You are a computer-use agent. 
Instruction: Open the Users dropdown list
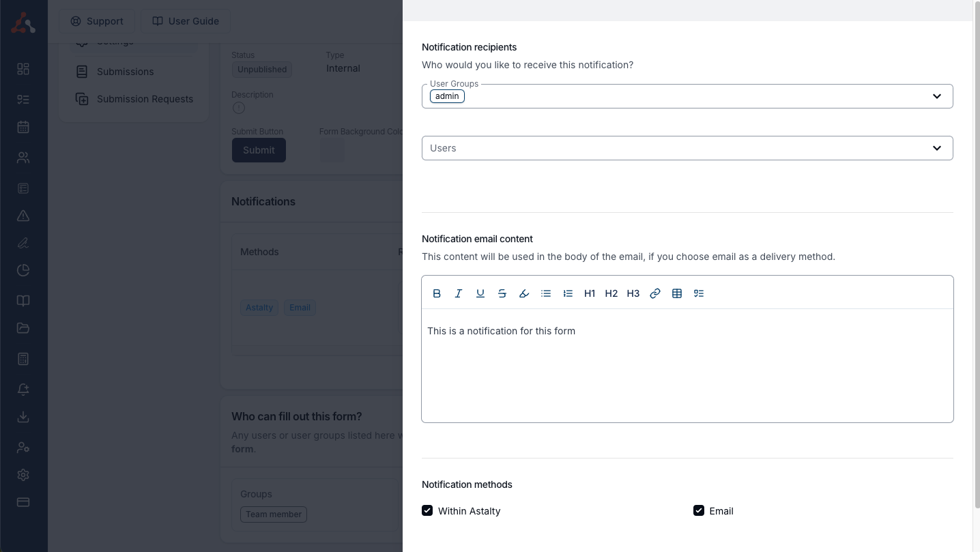936,148
